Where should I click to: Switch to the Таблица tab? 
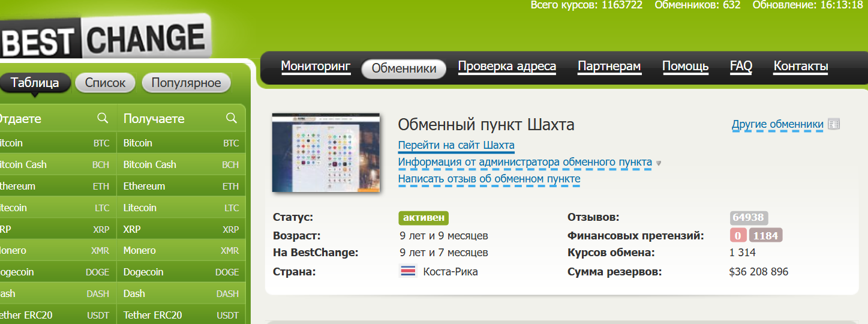point(35,83)
